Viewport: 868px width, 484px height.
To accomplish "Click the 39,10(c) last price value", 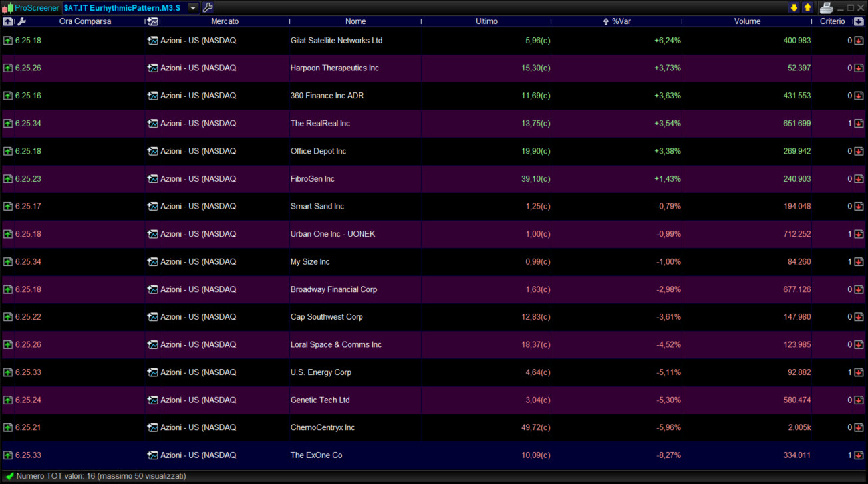I will [x=536, y=179].
